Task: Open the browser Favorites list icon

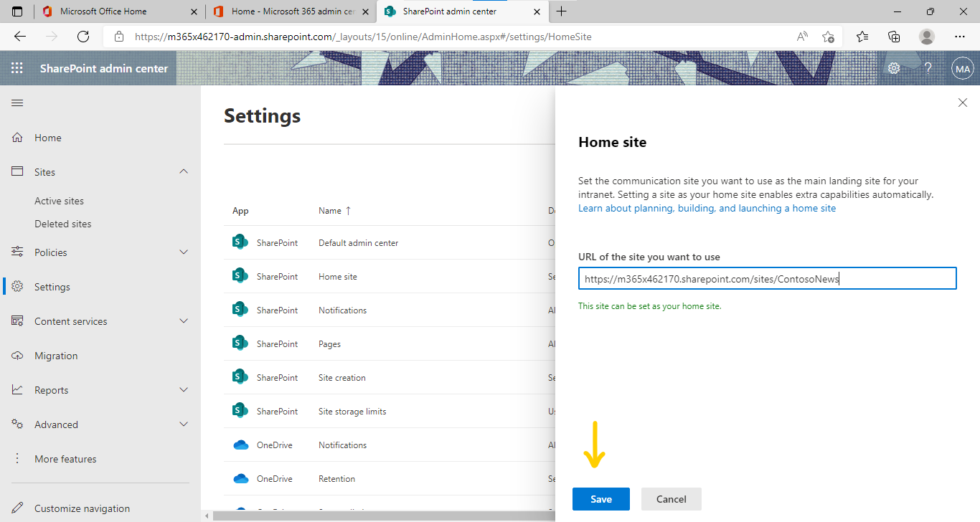Action: [x=862, y=37]
